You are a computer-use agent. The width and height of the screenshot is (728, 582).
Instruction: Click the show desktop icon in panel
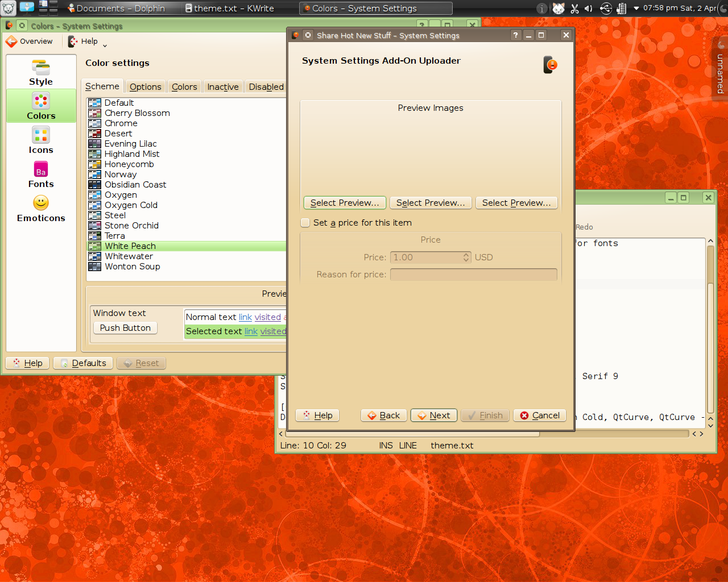pos(27,7)
